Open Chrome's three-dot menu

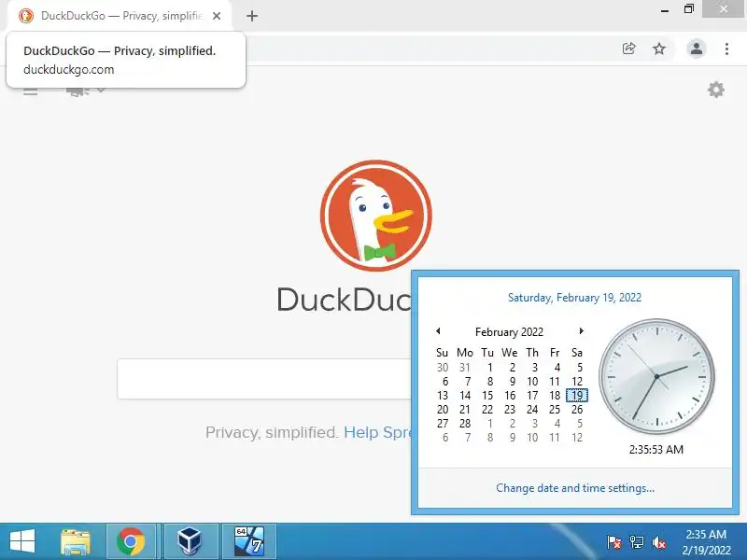point(726,49)
